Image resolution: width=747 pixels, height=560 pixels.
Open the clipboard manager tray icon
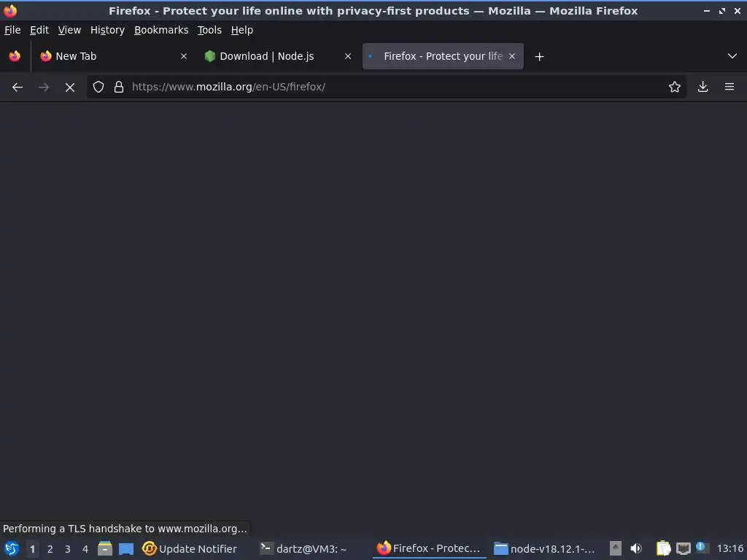[x=663, y=548]
